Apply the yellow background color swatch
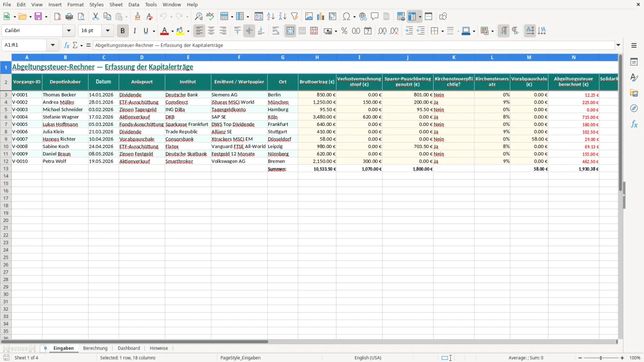 (x=180, y=31)
